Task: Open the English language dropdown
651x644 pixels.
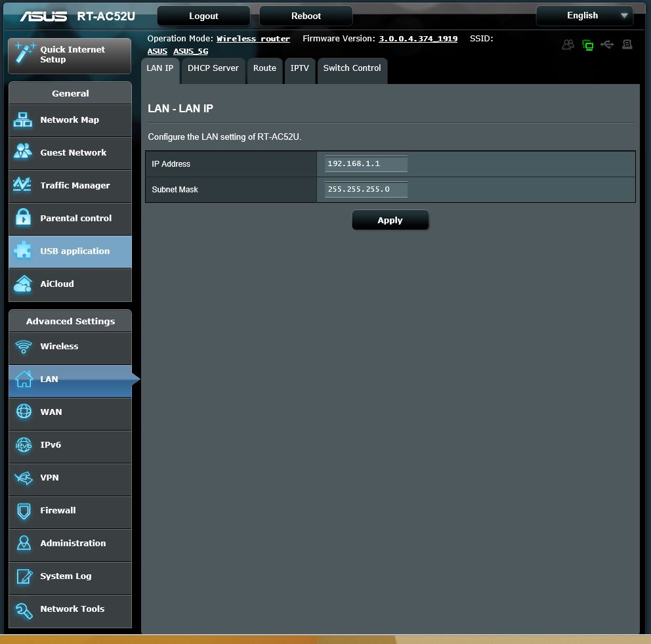Action: coord(584,16)
